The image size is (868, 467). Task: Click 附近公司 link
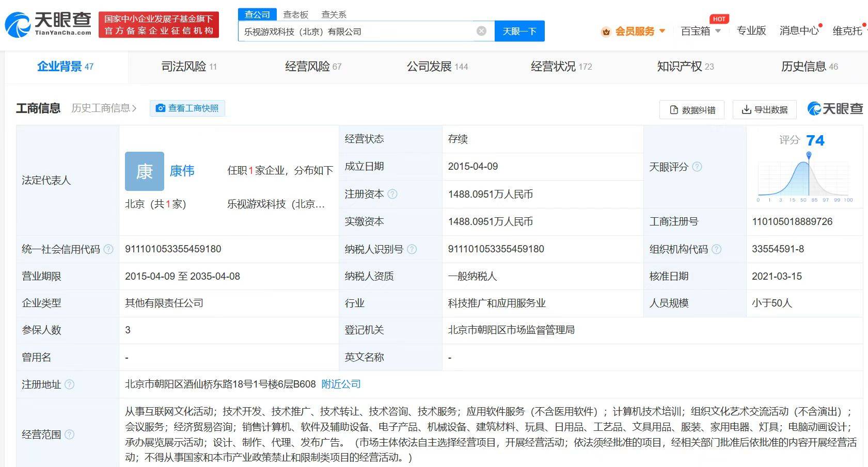341,384
